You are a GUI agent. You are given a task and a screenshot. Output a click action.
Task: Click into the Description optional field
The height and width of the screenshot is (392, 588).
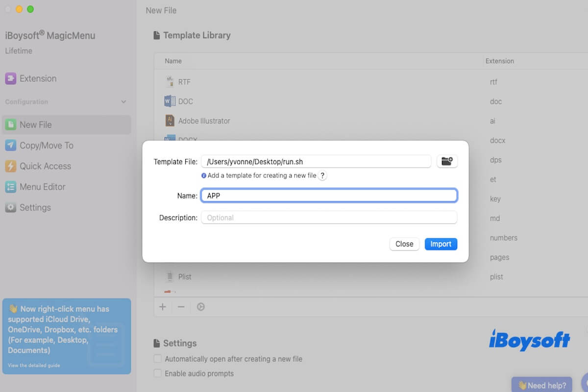[x=329, y=218]
